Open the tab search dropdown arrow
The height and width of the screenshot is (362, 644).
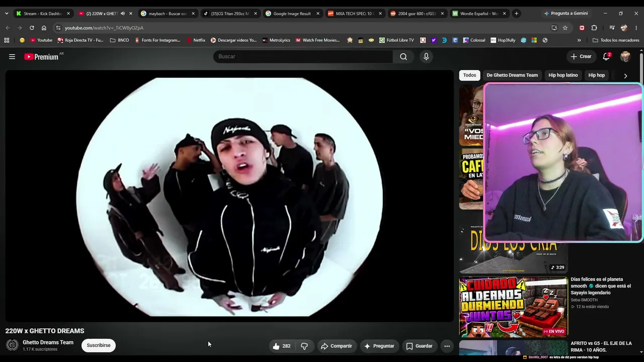pos(6,14)
